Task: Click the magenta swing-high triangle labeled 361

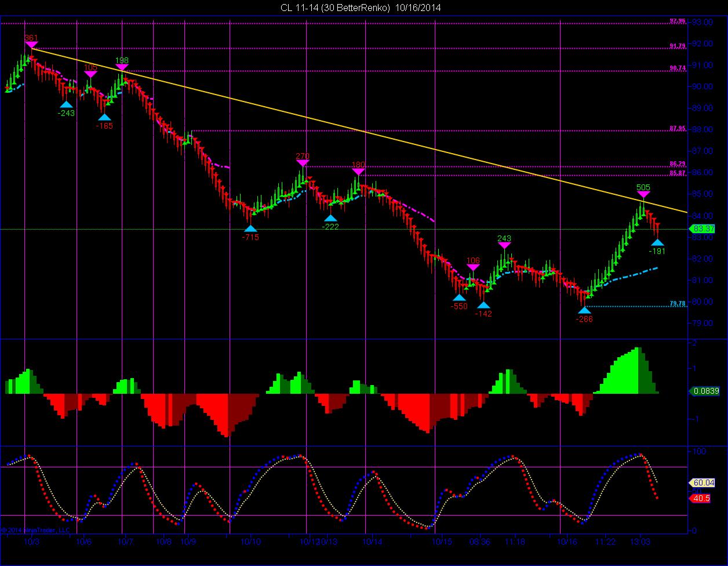Action: (31, 45)
